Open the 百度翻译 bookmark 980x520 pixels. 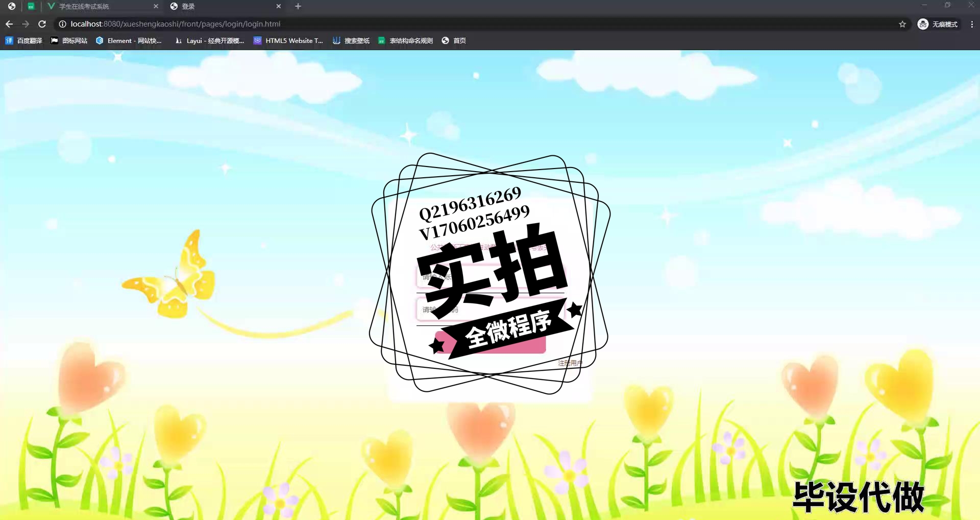[23, 40]
